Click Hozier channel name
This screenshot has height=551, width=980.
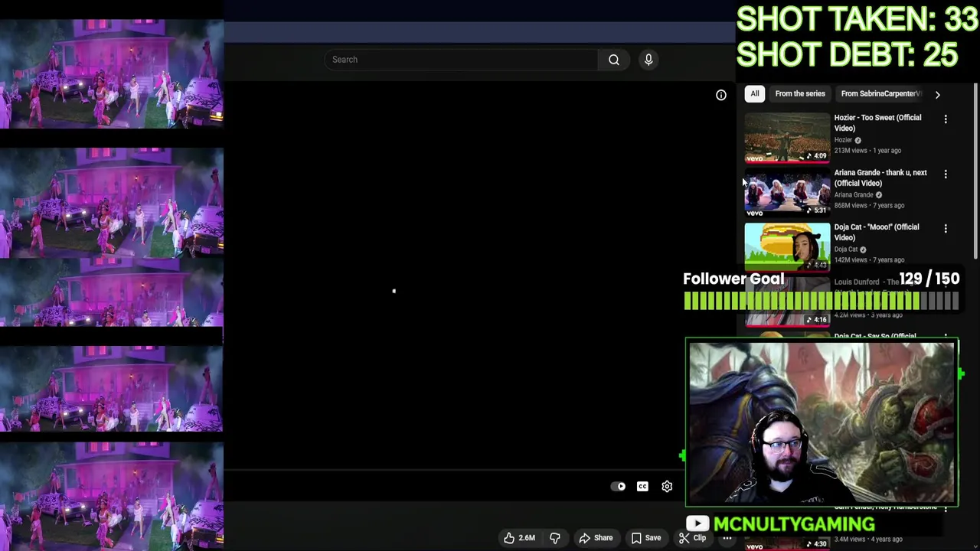coord(843,140)
